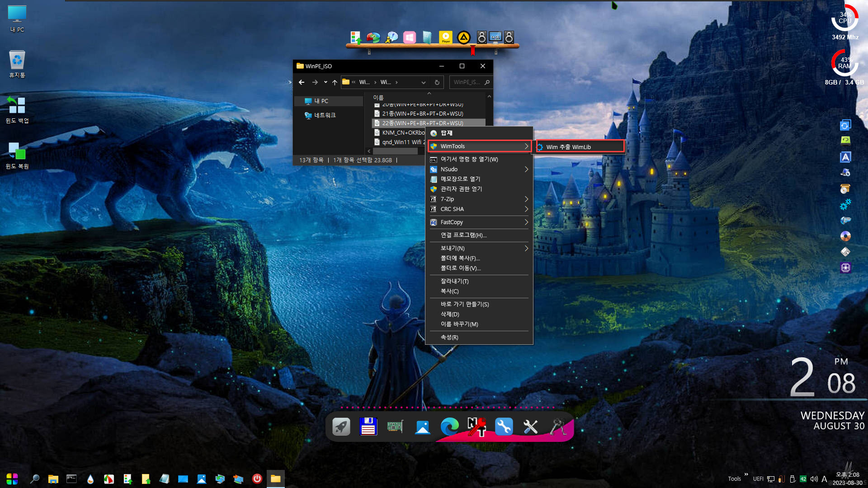Click the volume speaker icon in the tray
868x488 pixels.
point(814,479)
